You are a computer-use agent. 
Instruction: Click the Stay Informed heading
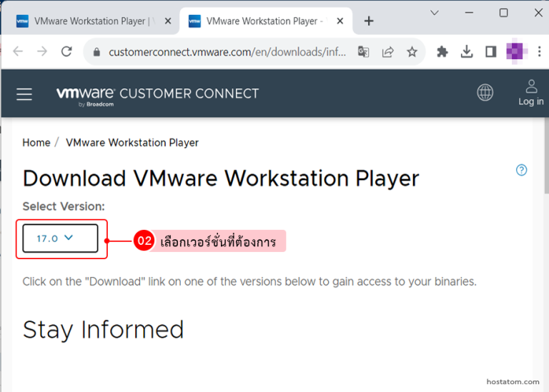(103, 330)
